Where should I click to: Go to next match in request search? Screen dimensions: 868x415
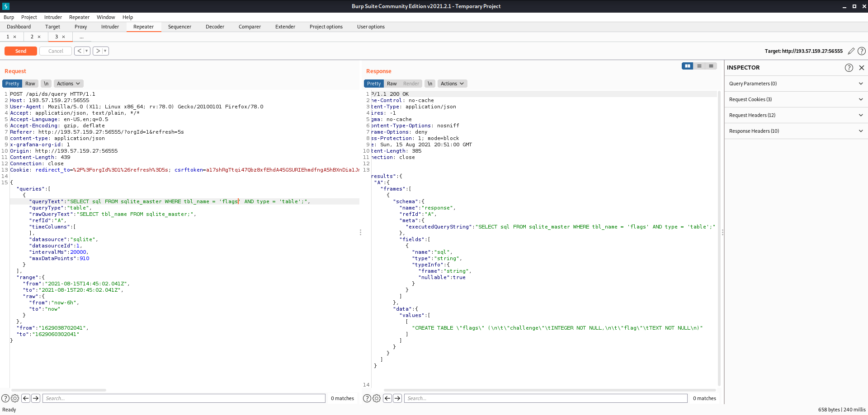click(x=36, y=398)
